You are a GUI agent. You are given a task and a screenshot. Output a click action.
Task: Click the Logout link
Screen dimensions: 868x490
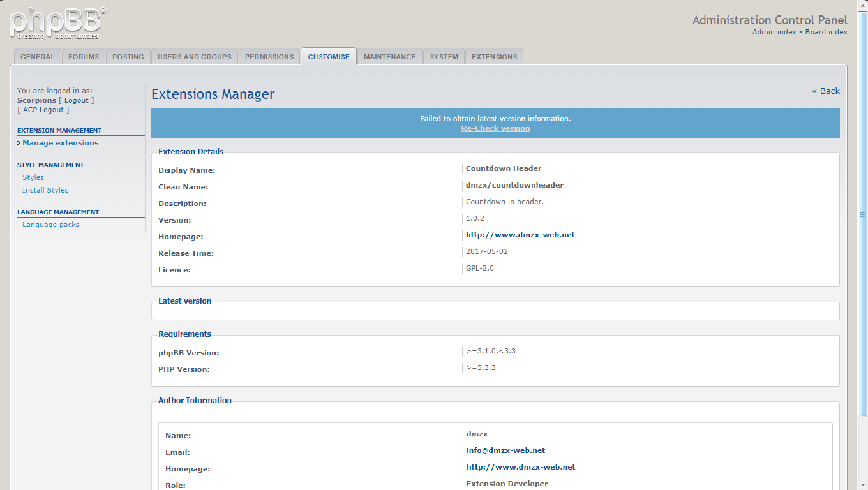[77, 100]
